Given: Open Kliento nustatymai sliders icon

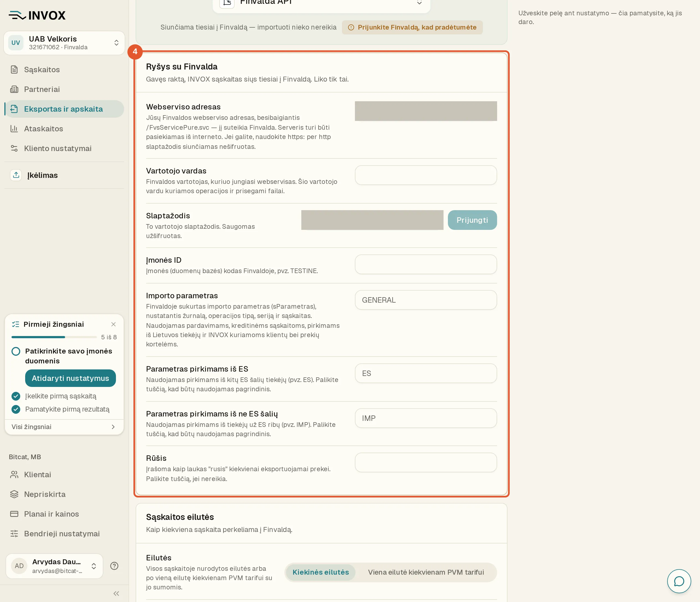Looking at the screenshot, I should click(x=14, y=148).
